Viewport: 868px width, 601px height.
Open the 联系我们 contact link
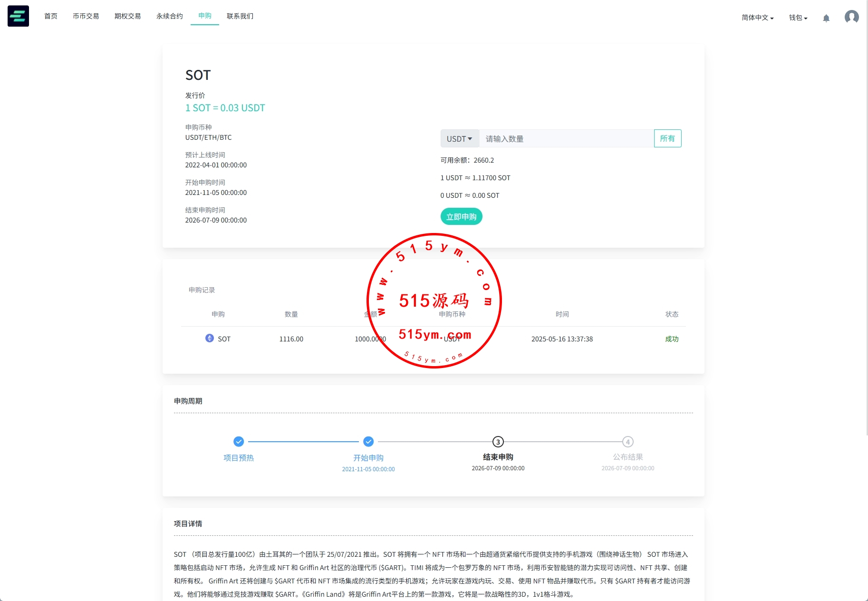pyautogui.click(x=240, y=16)
